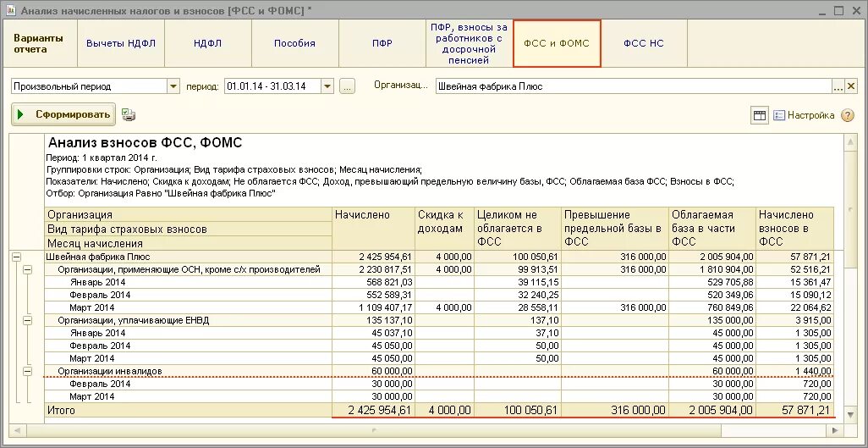This screenshot has height=448, width=868.
Task: Click the total cell 2 425 954,61 in Итого
Action: point(373,411)
